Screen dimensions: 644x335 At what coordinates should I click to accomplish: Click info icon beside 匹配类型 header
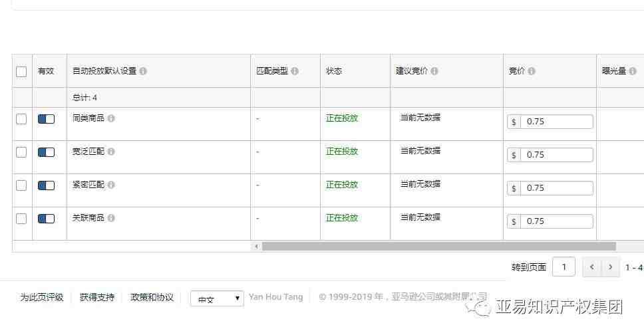pyautogui.click(x=295, y=71)
